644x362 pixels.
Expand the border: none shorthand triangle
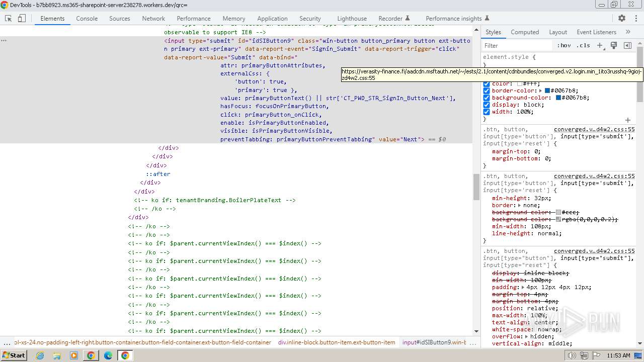(519, 205)
